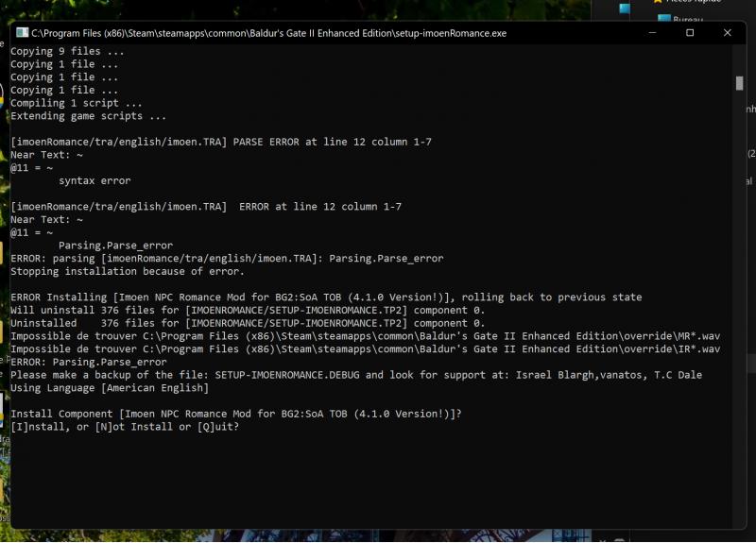Click the 'PARSE ERROR at line 12' line
Viewport: 756px width, 543px height.
[221, 143]
